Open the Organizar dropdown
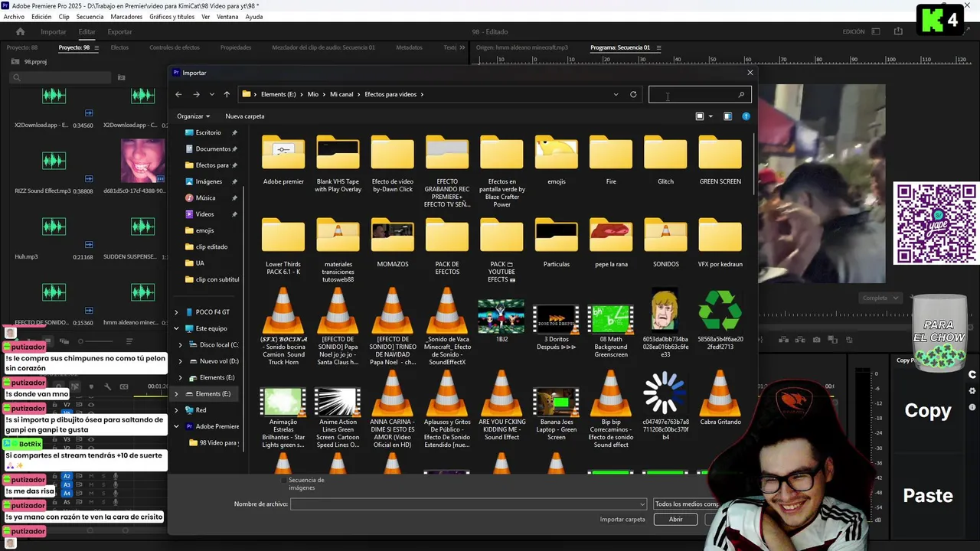Screen dimensions: 980x551 [x=193, y=116]
